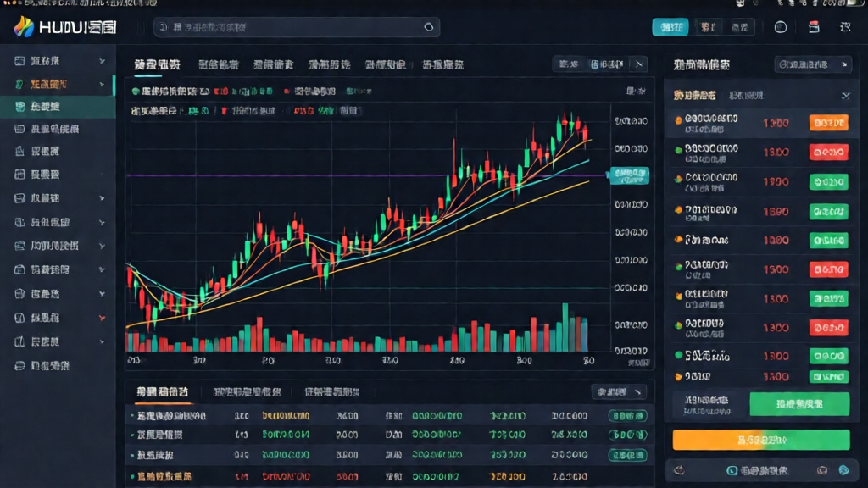Click the blue round icon in bottom-right bar
Viewport: 868px width, 488px height.
point(843,470)
